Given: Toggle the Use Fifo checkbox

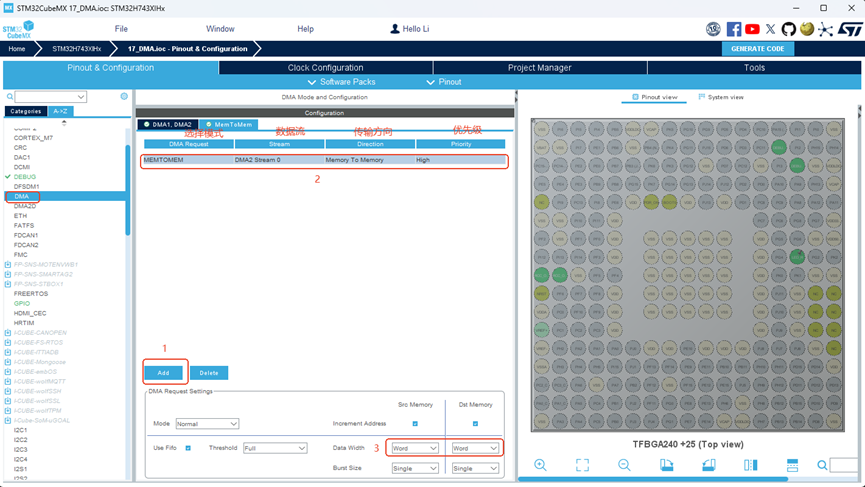Looking at the screenshot, I should [188, 448].
